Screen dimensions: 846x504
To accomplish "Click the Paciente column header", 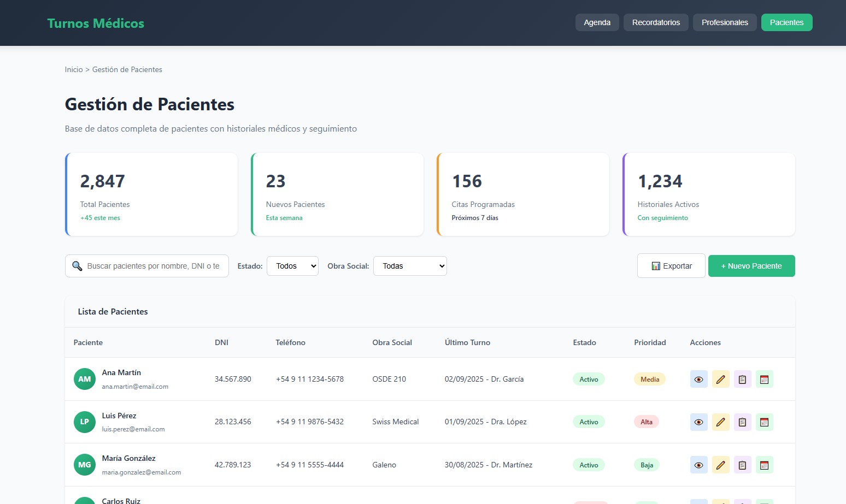I will tap(88, 342).
